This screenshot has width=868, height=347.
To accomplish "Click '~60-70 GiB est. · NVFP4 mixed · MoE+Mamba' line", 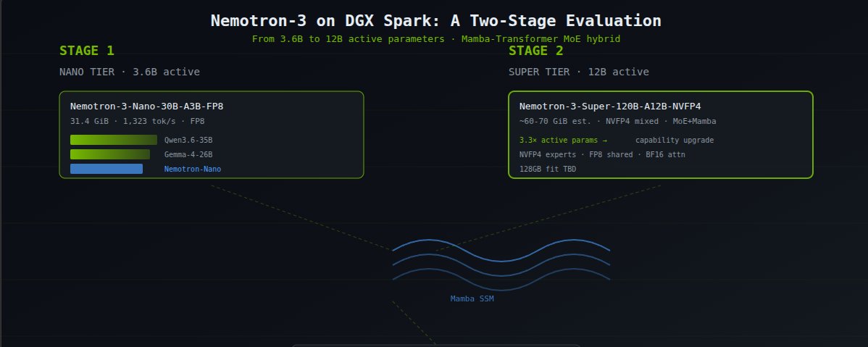I will pyautogui.click(x=618, y=121).
